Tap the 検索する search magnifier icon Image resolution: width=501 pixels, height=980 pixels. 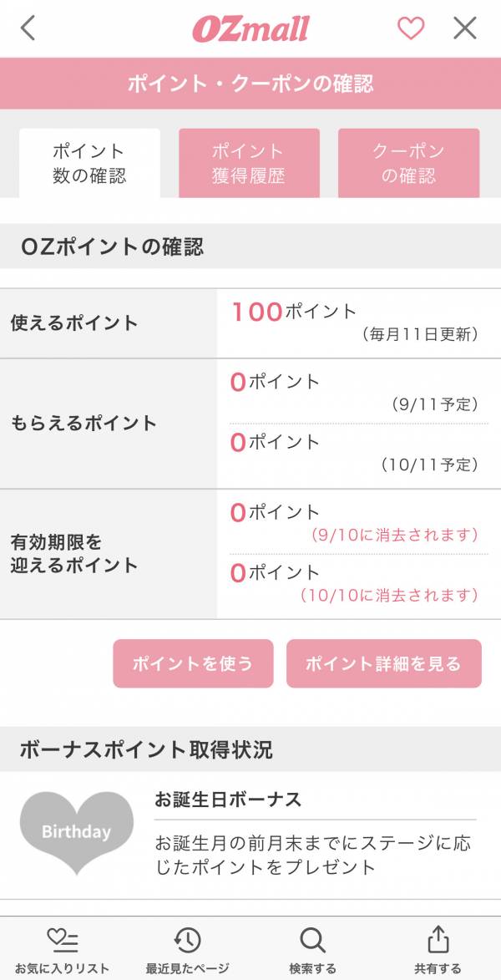312,941
